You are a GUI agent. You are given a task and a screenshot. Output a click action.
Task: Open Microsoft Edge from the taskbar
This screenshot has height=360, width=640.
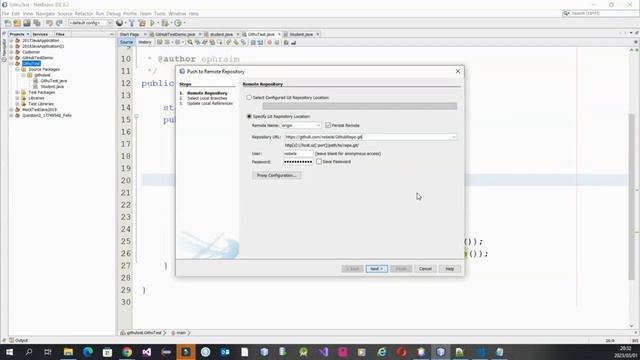(88, 352)
